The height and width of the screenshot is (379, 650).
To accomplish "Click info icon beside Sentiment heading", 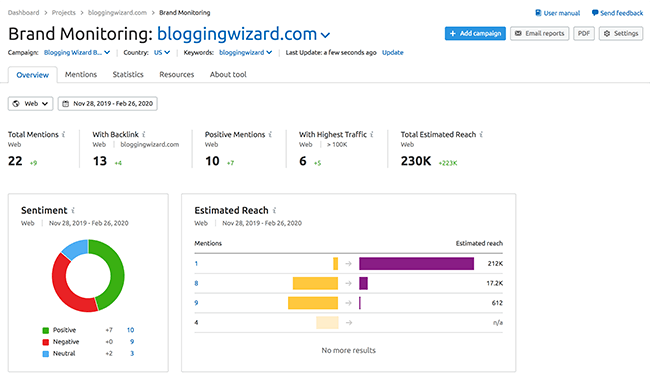I will point(73,210).
